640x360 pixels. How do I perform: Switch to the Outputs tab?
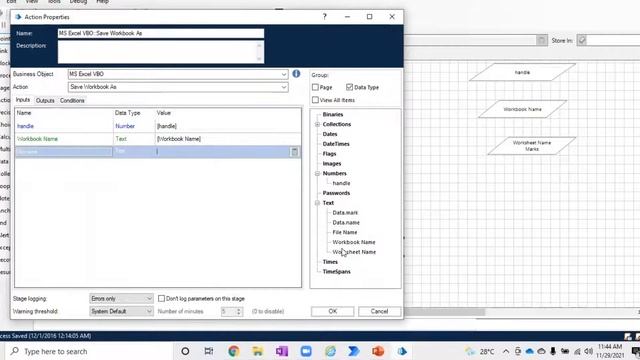click(45, 100)
